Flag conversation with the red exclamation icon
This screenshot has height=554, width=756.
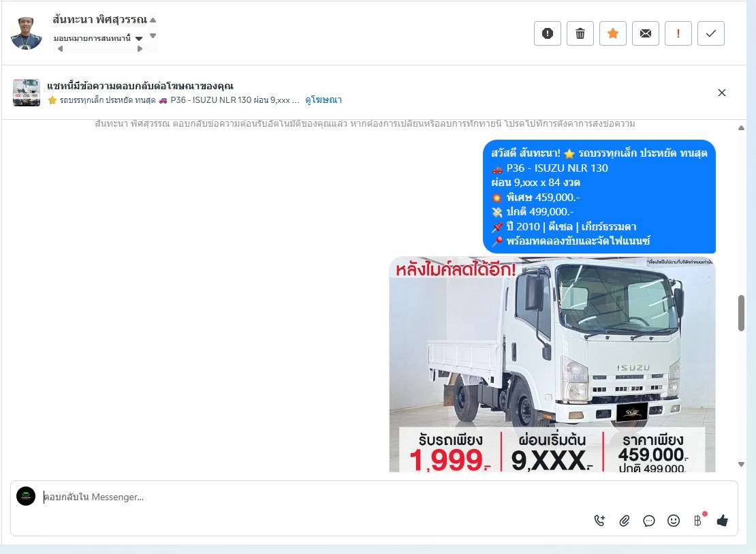pos(678,33)
